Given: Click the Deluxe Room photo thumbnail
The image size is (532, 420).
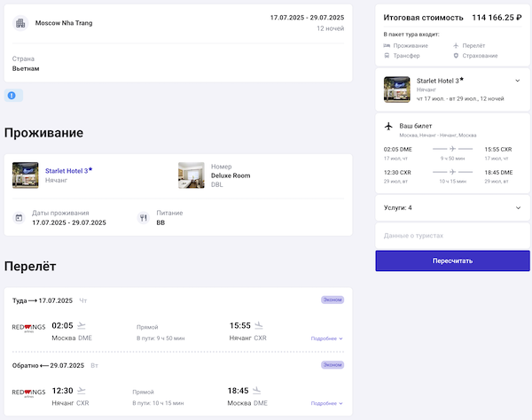Looking at the screenshot, I should click(x=191, y=175).
